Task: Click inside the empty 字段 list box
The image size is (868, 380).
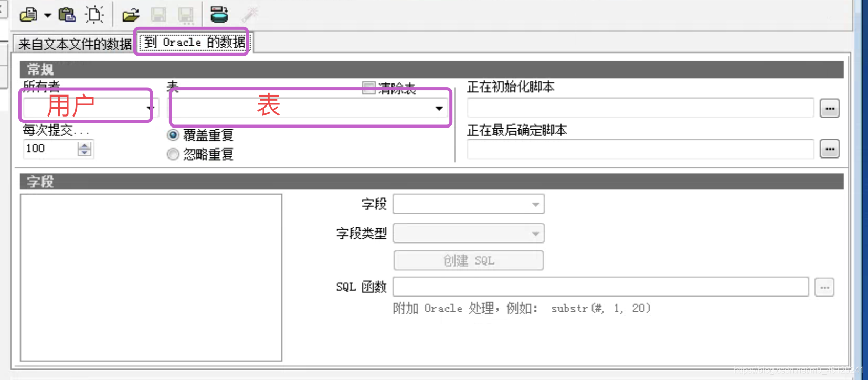Action: point(151,278)
